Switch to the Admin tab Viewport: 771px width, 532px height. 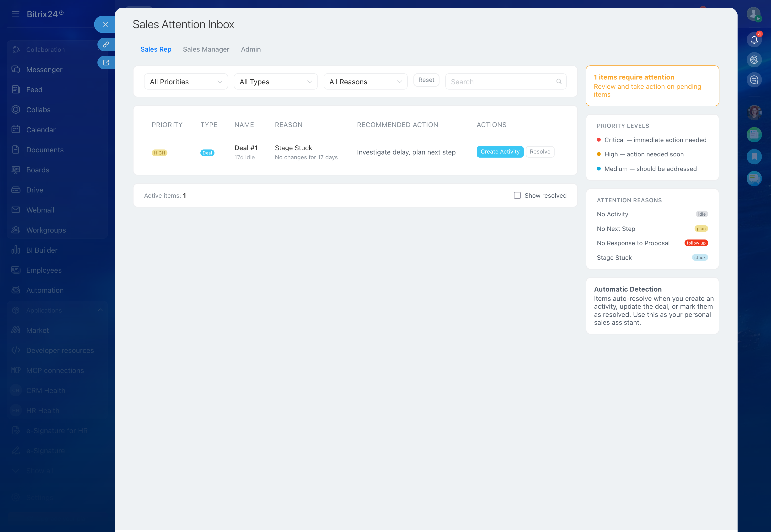251,49
